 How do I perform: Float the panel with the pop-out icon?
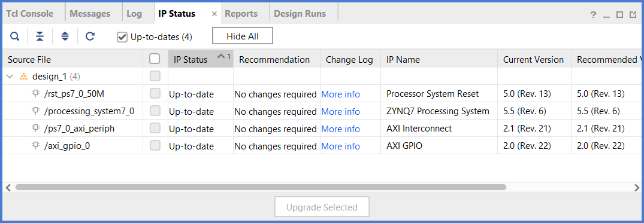coord(633,15)
